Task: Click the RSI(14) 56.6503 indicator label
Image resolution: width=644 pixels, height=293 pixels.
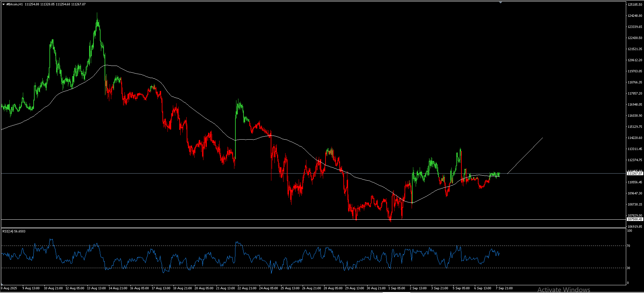Action: pyautogui.click(x=14, y=231)
